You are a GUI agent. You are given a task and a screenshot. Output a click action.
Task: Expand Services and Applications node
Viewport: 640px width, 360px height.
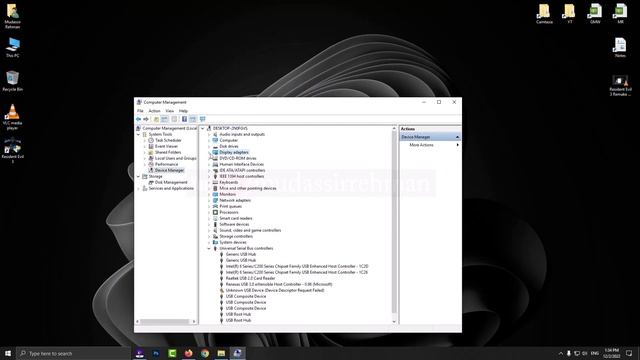tap(138, 189)
